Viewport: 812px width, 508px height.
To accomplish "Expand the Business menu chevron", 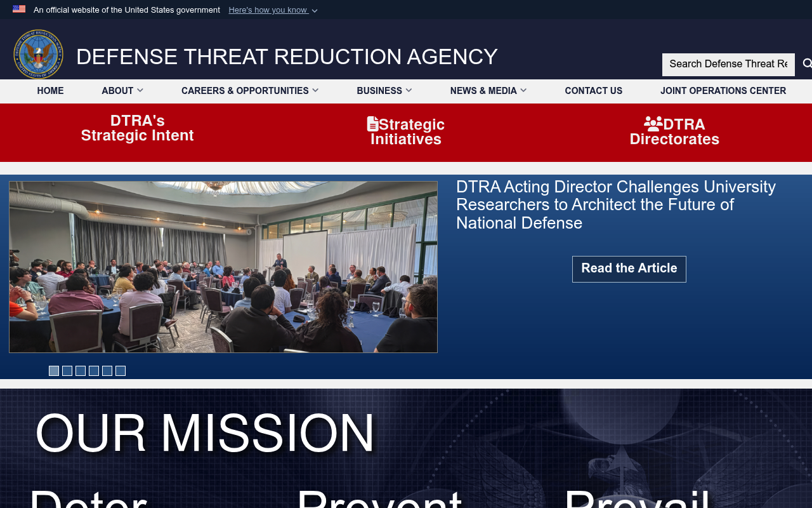I will 409,90.
